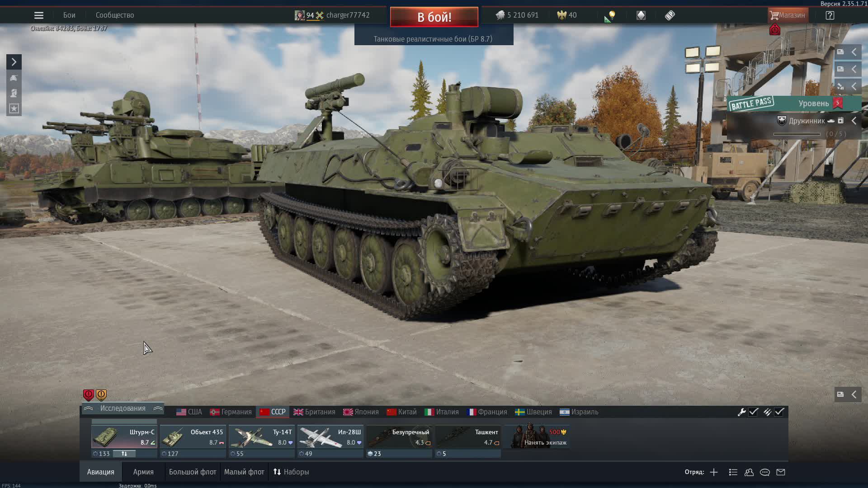Open the Battle Pass icon with BP logo
The height and width of the screenshot is (488, 868).
point(669,15)
